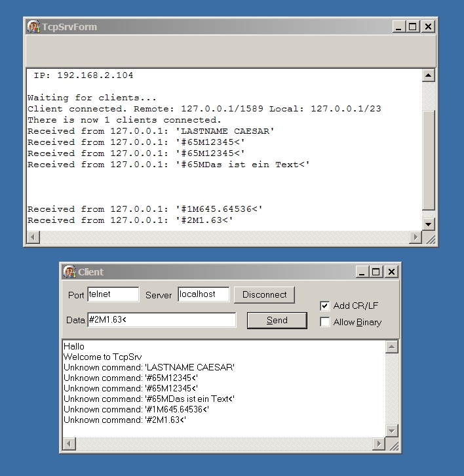Click into the Data input field

point(162,320)
